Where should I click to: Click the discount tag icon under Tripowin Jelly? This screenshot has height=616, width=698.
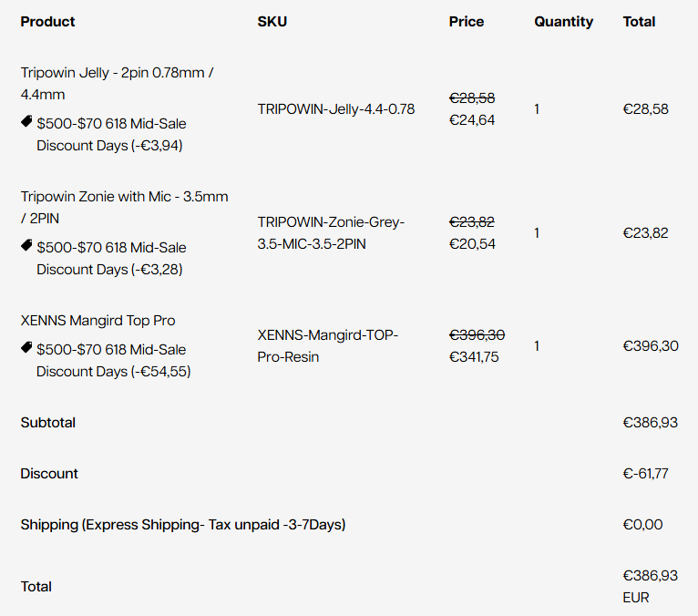tap(26, 121)
